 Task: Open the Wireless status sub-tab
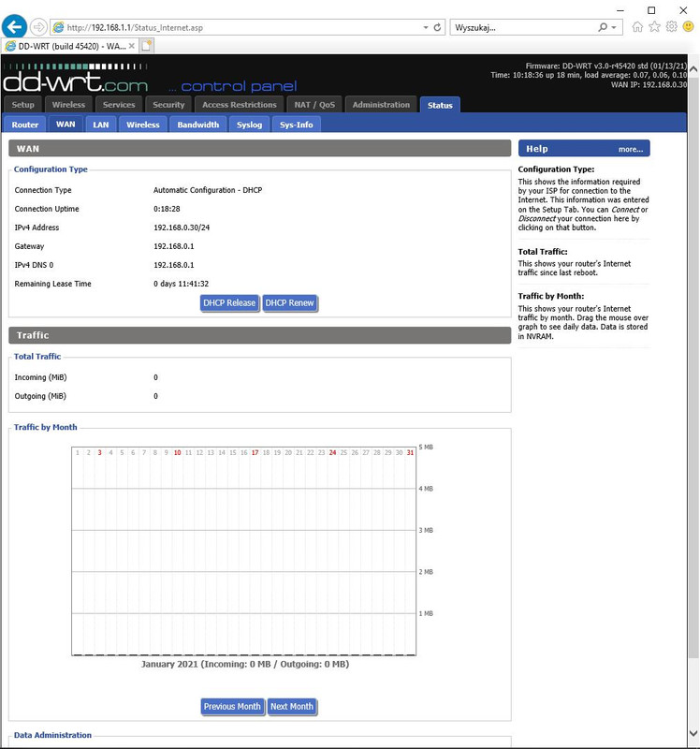tap(143, 125)
